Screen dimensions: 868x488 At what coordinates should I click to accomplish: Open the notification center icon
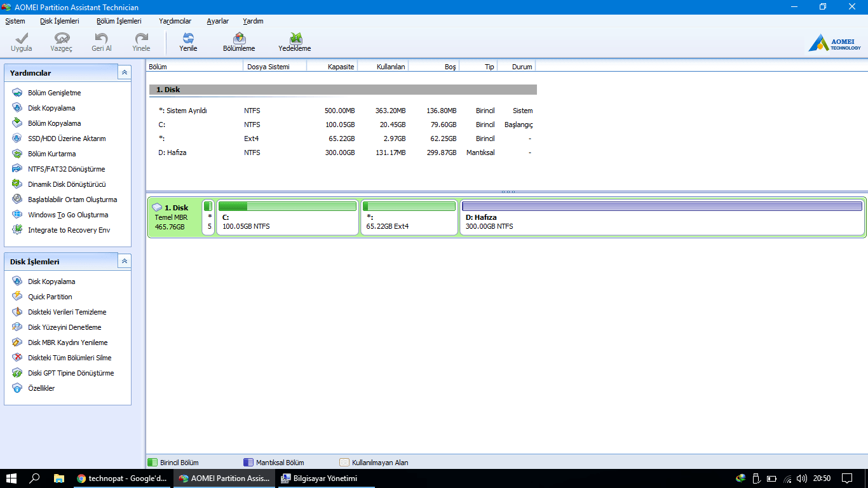847,478
